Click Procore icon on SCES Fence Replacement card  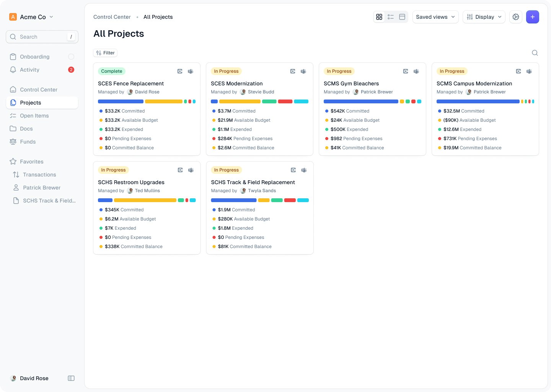click(180, 71)
